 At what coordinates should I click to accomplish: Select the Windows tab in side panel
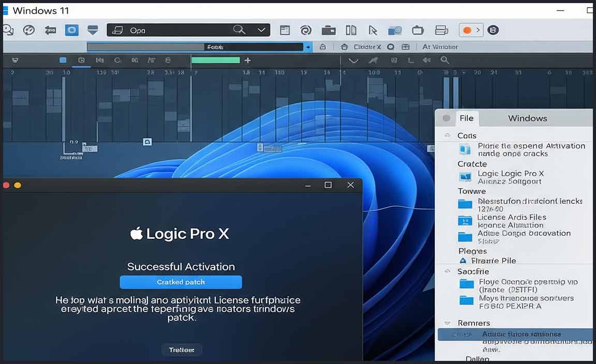tap(527, 118)
